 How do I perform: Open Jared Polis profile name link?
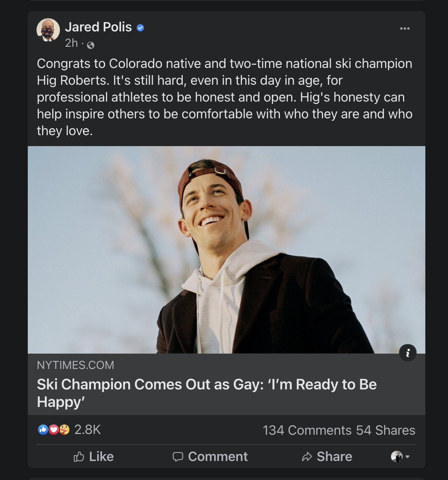coord(98,27)
